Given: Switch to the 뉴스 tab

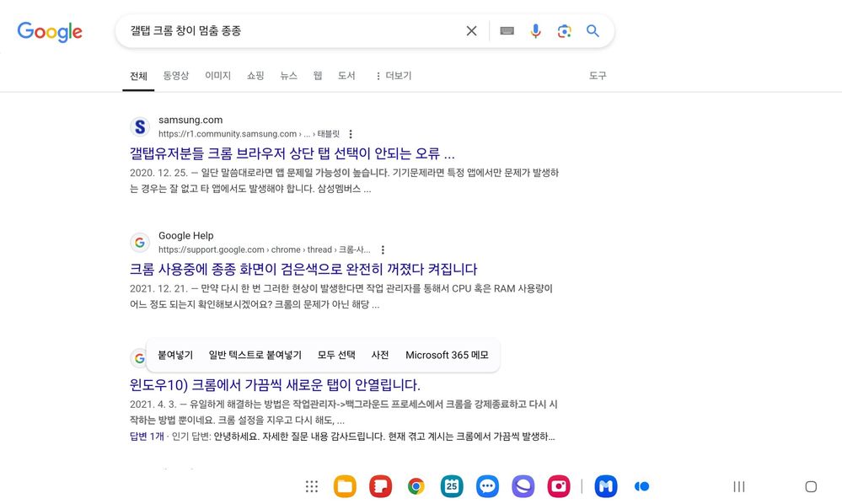Looking at the screenshot, I should 288,76.
